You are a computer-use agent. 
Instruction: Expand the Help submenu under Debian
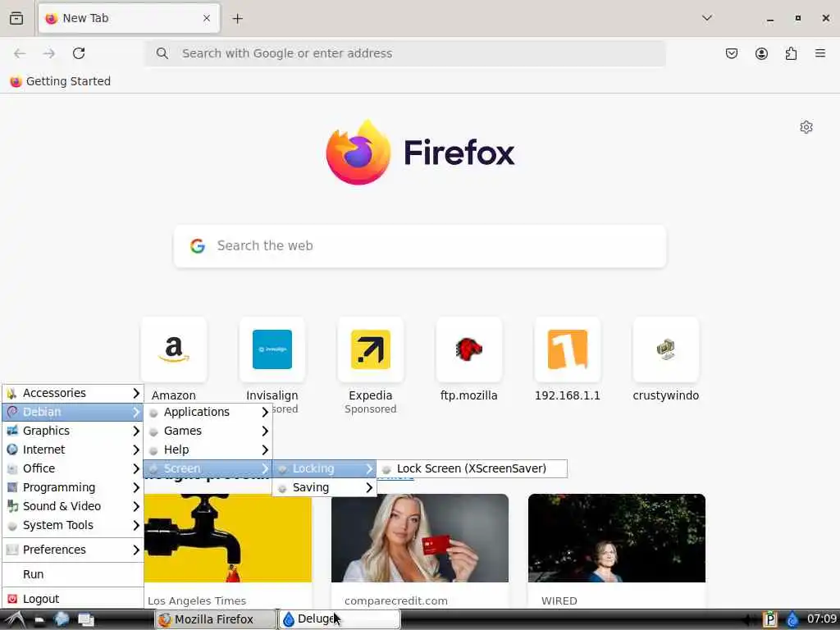(208, 450)
